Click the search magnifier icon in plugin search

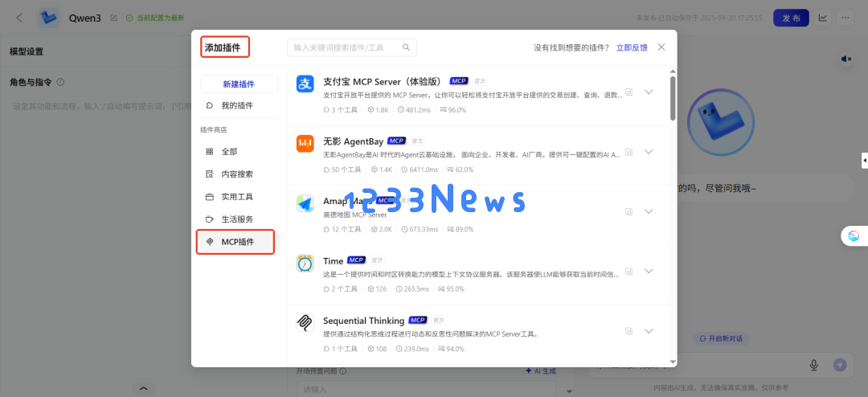[407, 47]
